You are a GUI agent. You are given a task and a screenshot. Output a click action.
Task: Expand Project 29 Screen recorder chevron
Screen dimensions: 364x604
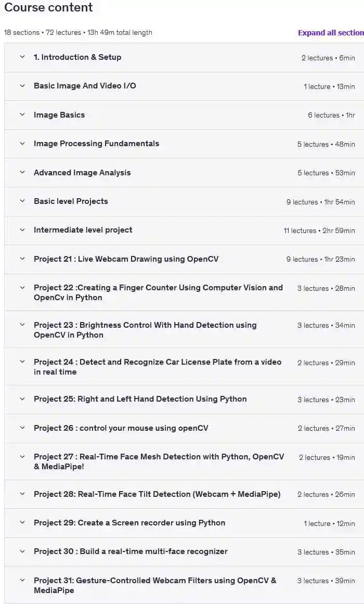click(22, 523)
